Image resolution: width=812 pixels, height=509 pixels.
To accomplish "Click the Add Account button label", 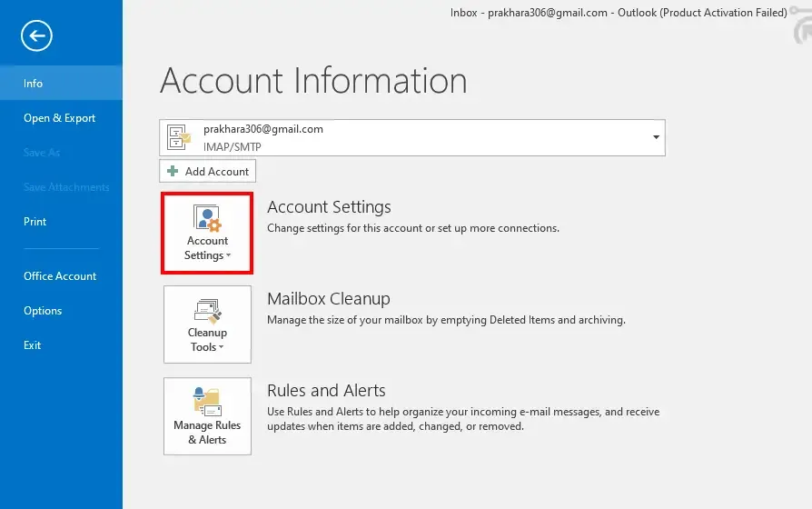I will [216, 171].
